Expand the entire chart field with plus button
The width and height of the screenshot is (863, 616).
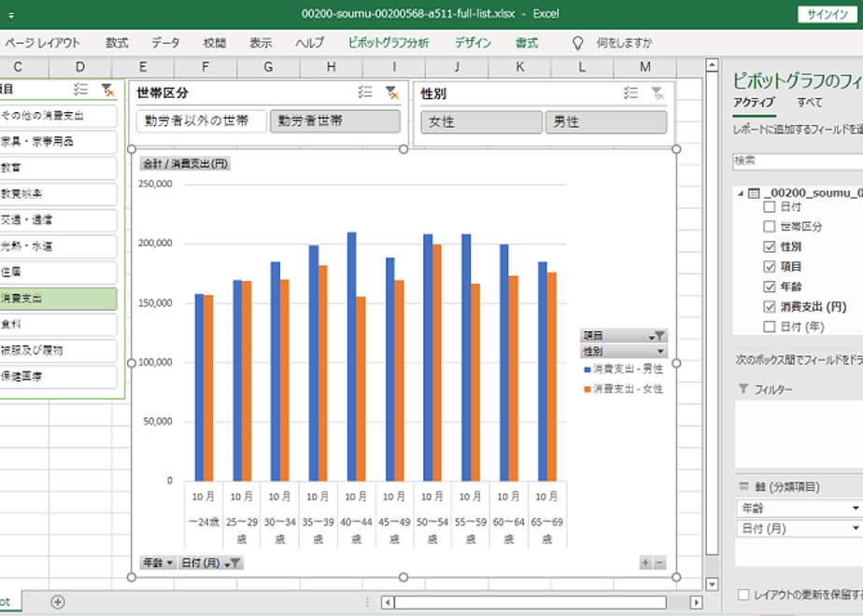(x=645, y=562)
